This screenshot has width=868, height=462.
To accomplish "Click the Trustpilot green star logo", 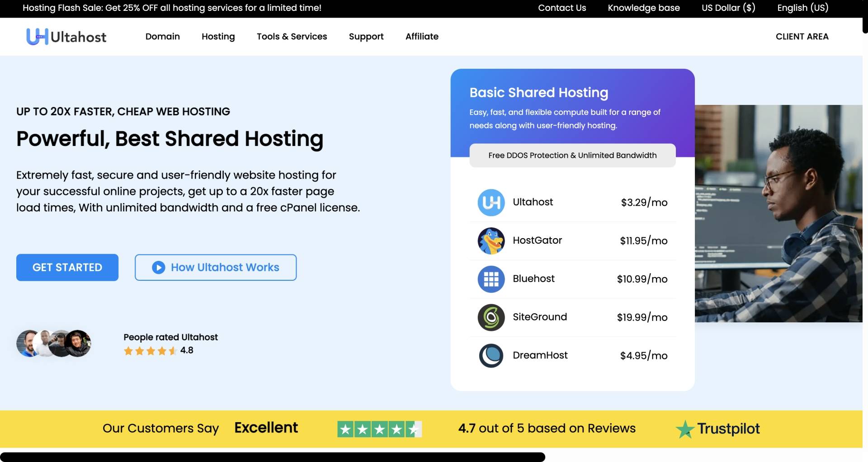I will pos(685,429).
